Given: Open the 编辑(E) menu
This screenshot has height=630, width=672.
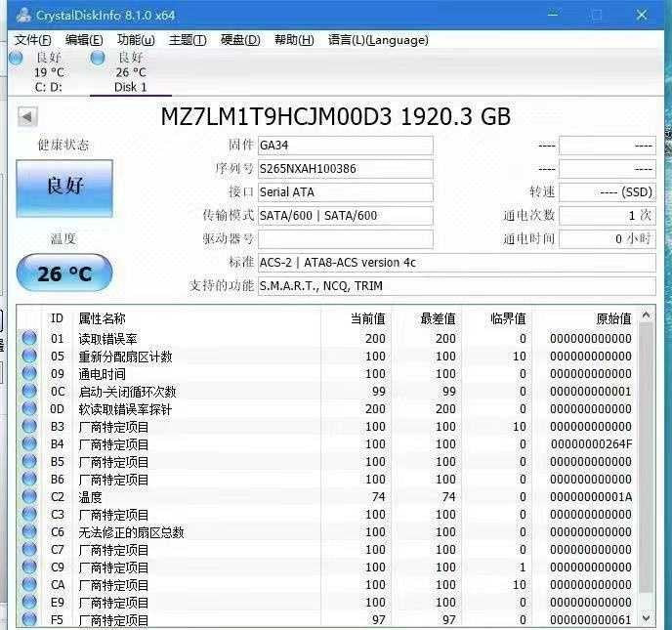Looking at the screenshot, I should [x=84, y=40].
